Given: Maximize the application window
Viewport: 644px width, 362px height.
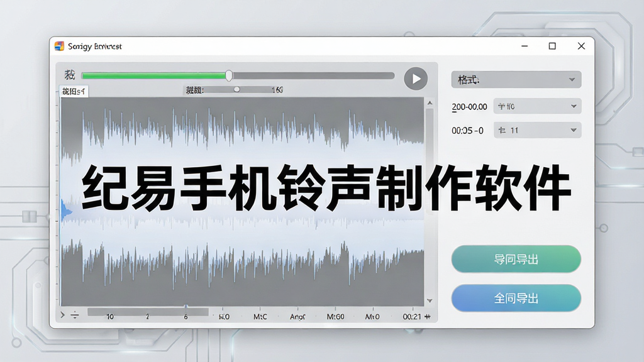Looking at the screenshot, I should pos(552,46).
